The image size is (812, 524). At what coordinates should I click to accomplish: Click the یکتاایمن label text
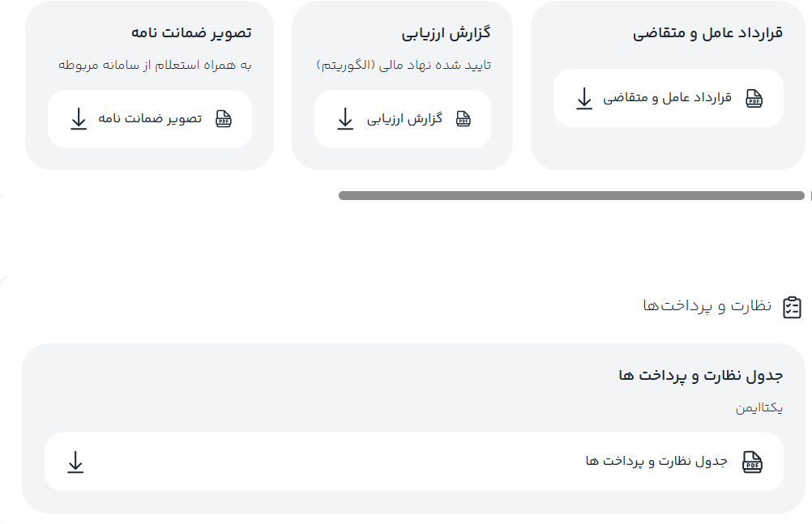760,409
